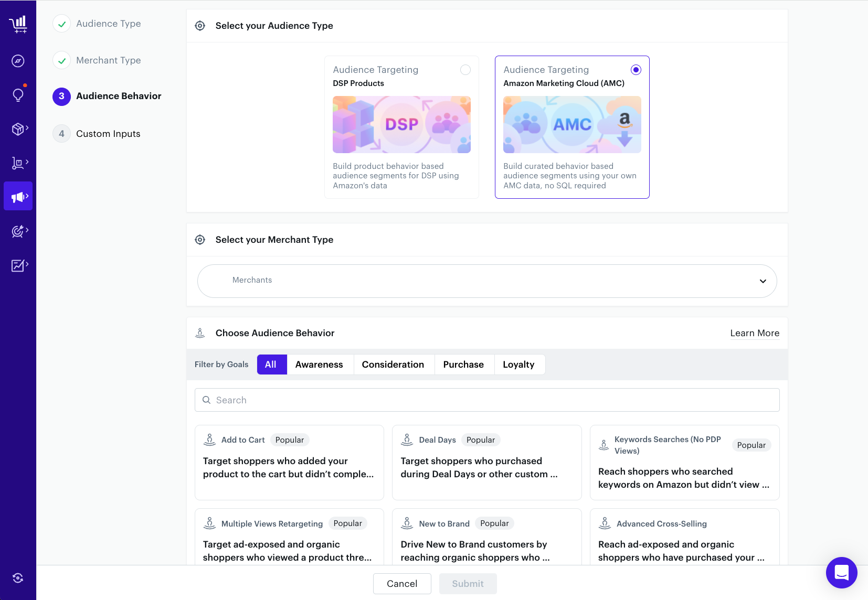Select the Amazon Marketing Cloud radio button
The image size is (868, 600).
click(636, 70)
